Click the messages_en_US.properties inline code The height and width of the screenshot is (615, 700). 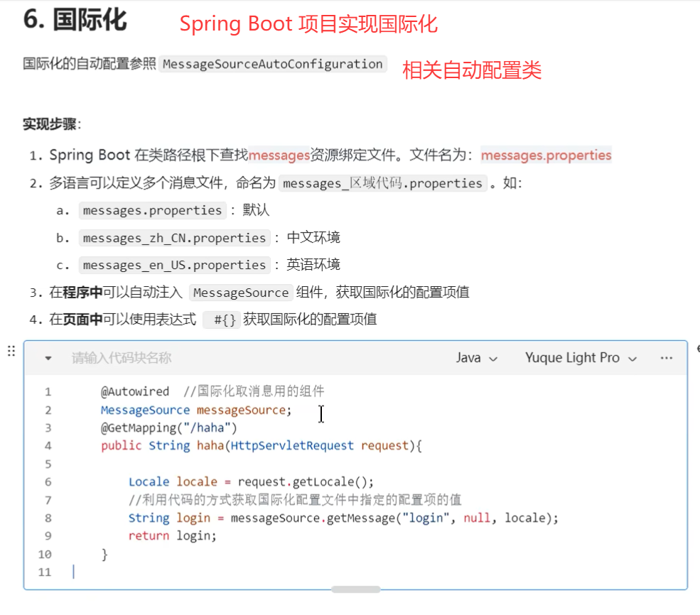(175, 266)
